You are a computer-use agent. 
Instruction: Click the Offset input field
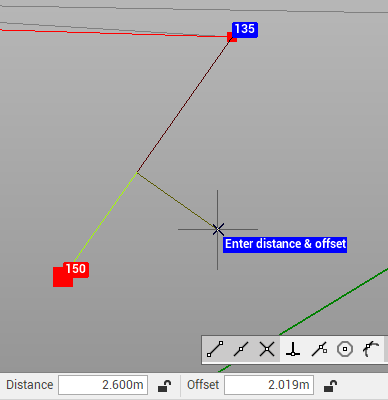coord(269,385)
